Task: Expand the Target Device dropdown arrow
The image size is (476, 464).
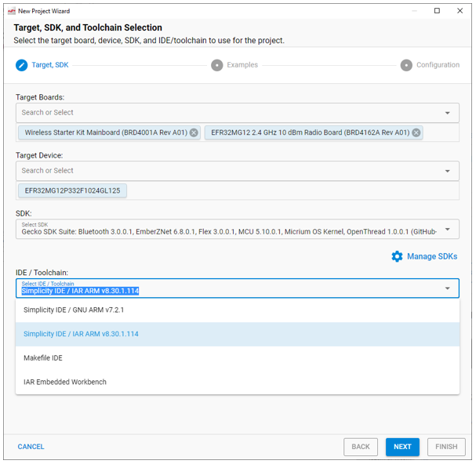Action: 447,171
